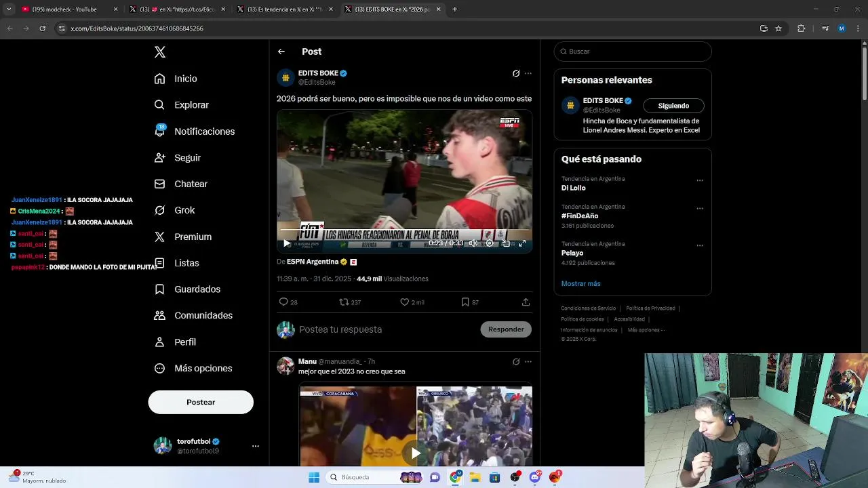Open a new browser tab
This screenshot has height=488, width=868.
click(454, 9)
